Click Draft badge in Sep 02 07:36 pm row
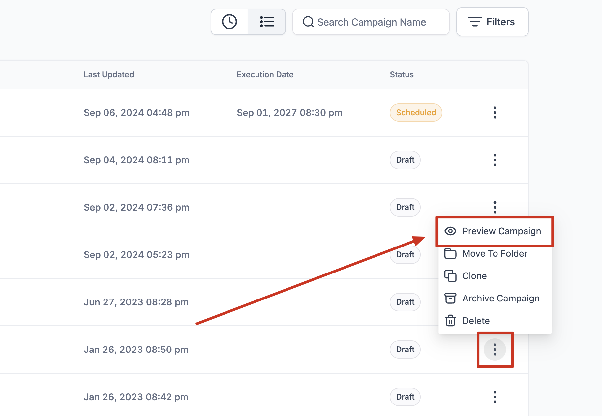 pos(405,207)
